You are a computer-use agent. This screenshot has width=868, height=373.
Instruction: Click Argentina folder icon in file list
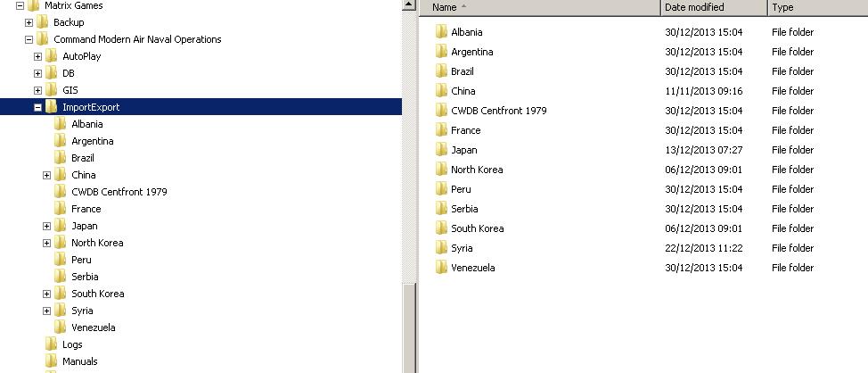click(441, 52)
